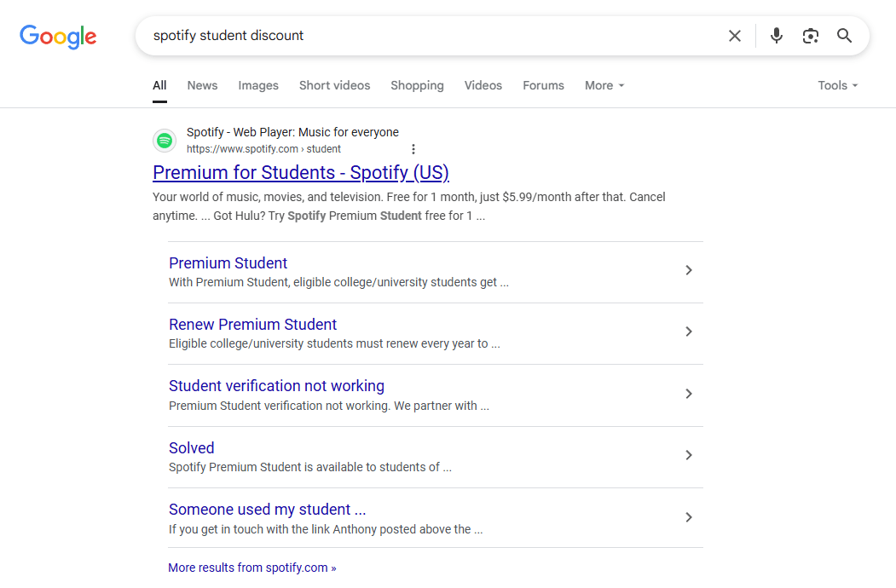Open the 'Renew Premium Student' sitelink
The image size is (896, 588).
pyautogui.click(x=252, y=325)
